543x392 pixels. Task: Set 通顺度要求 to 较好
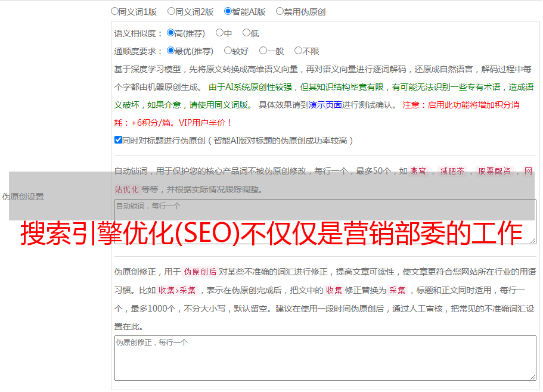(228, 51)
